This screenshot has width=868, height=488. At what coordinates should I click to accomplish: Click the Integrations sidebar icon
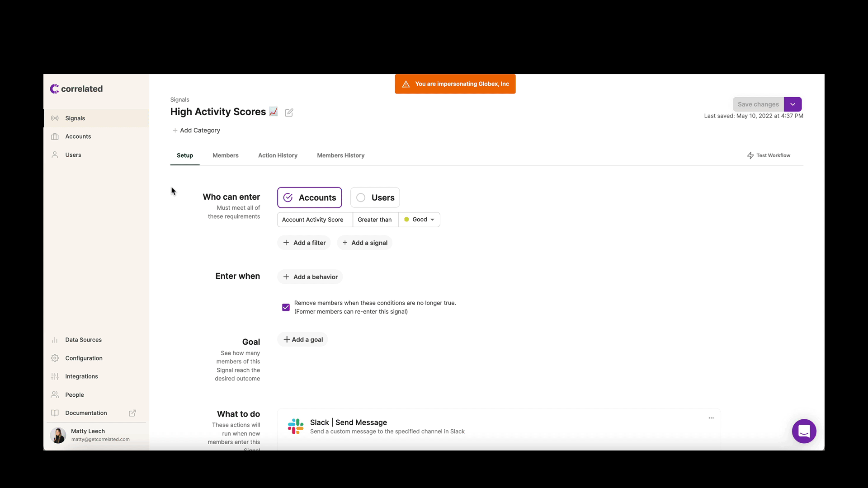coord(55,376)
